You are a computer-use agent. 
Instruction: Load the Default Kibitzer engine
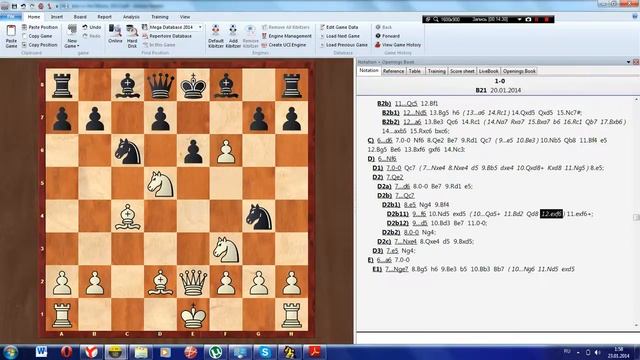[x=216, y=36]
